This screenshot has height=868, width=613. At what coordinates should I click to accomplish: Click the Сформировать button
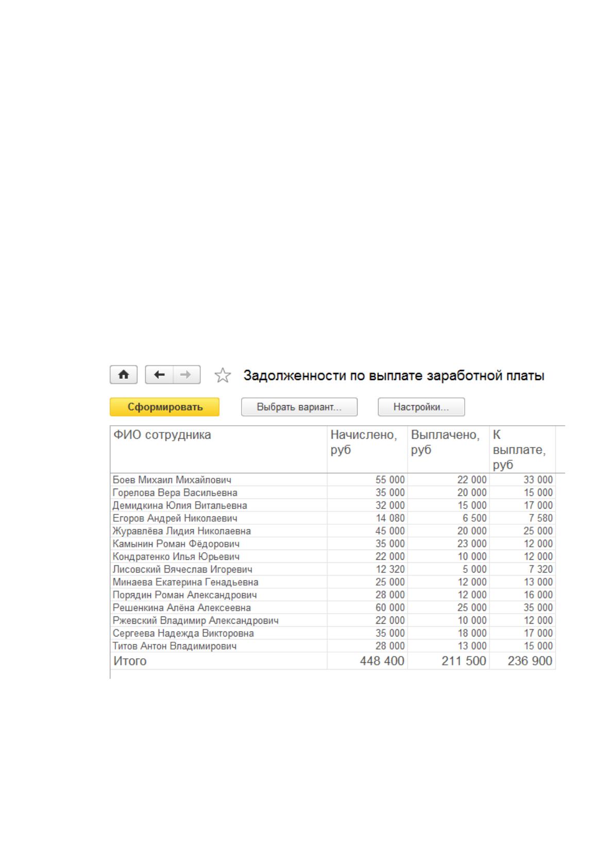165,407
